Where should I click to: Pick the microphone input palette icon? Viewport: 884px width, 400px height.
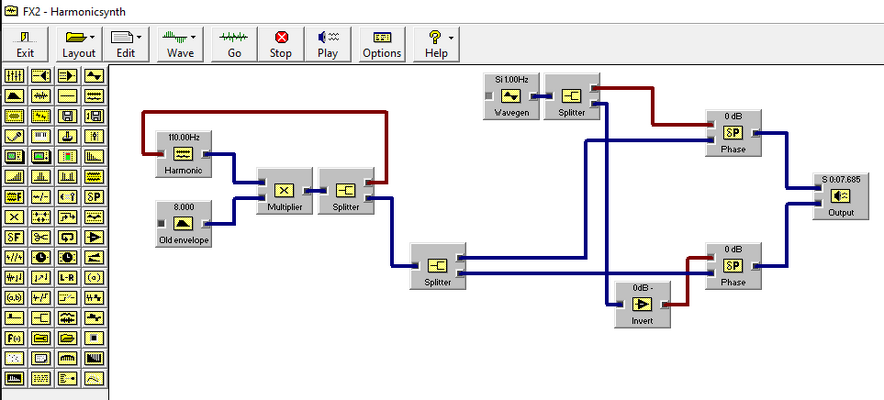click(14, 136)
